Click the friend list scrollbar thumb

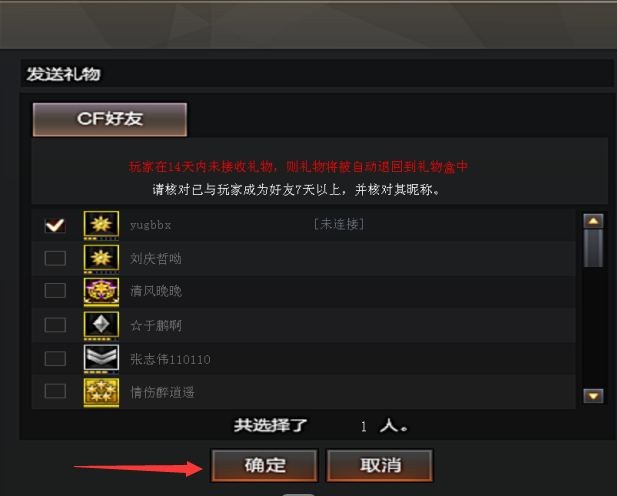pos(593,248)
